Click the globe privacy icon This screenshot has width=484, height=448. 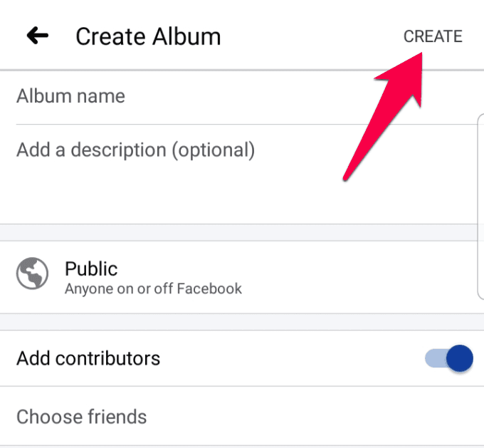click(x=32, y=274)
